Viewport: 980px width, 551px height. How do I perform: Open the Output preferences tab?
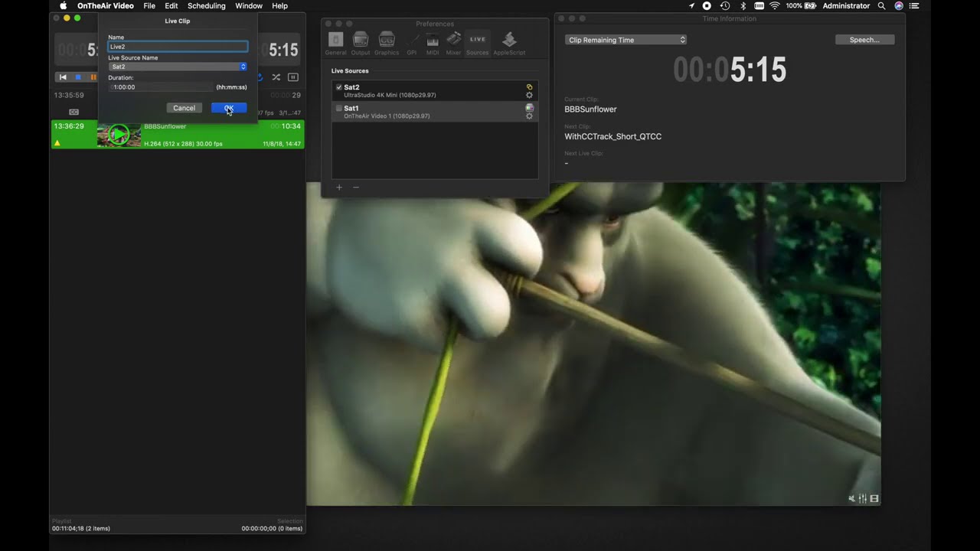tap(361, 44)
